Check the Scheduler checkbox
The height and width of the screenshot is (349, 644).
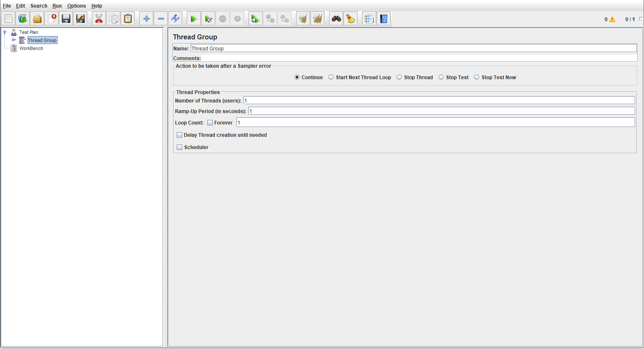click(180, 147)
